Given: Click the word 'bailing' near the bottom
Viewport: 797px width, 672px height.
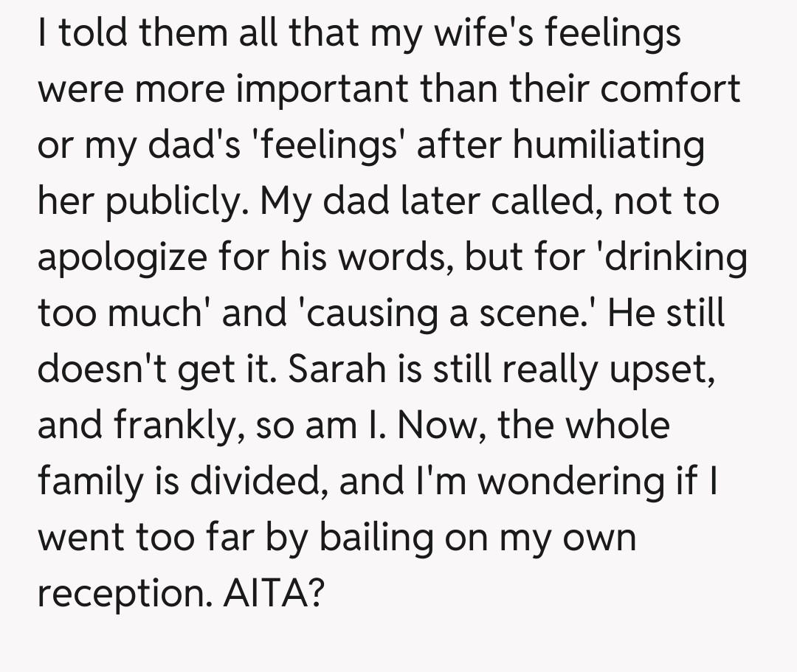Looking at the screenshot, I should (377, 538).
